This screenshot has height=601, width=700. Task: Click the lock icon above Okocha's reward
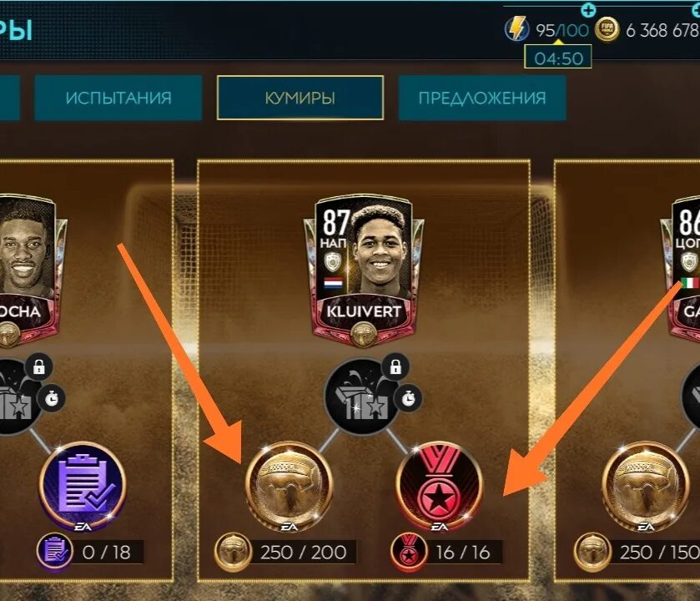[39, 367]
